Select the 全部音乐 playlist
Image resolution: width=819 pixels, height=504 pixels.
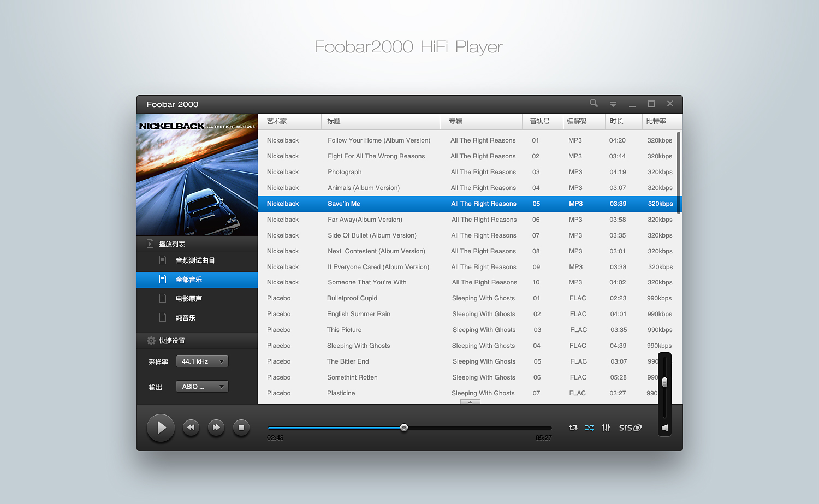pos(197,280)
